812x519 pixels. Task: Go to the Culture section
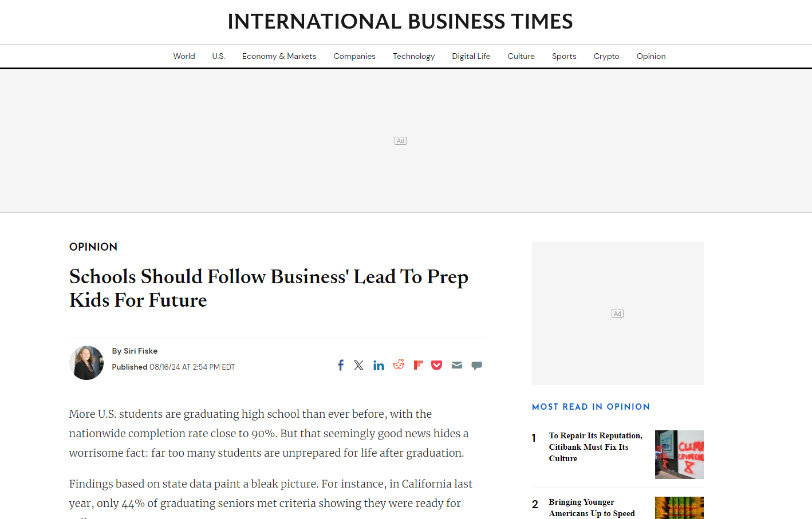[521, 56]
